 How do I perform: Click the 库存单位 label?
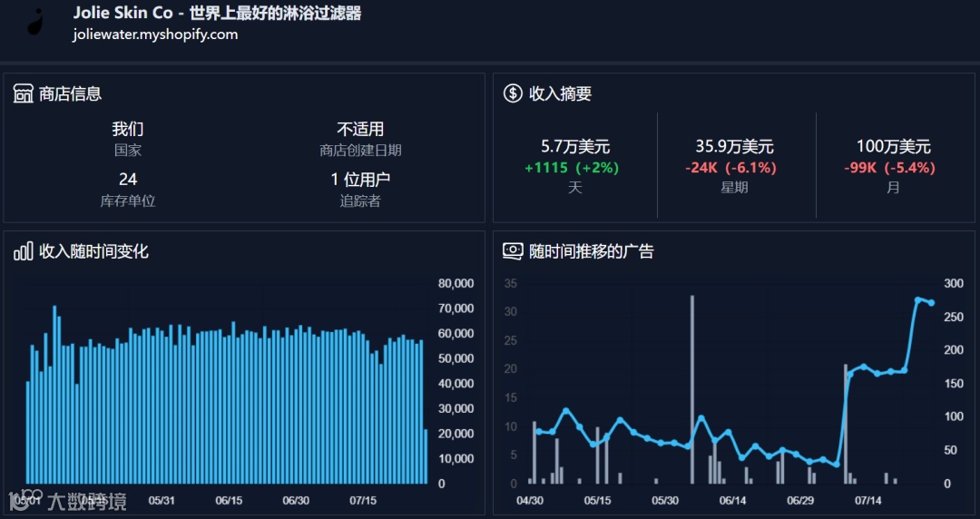pos(128,201)
